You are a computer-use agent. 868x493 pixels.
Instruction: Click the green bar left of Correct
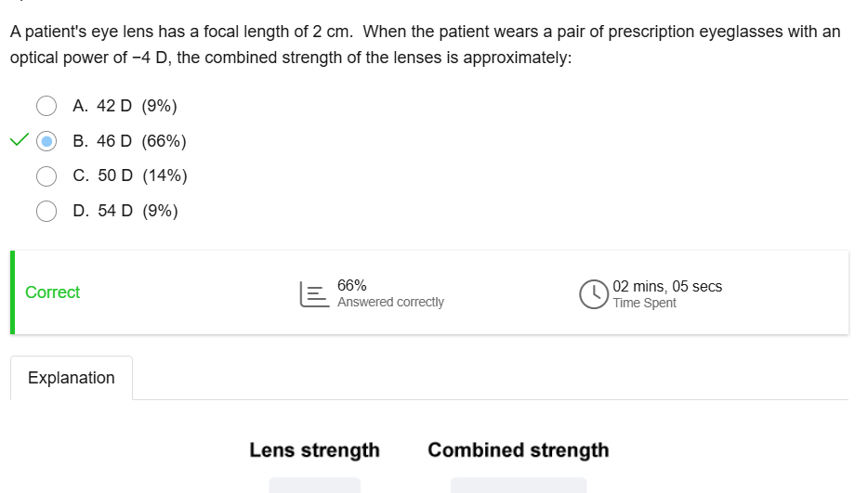point(13,292)
